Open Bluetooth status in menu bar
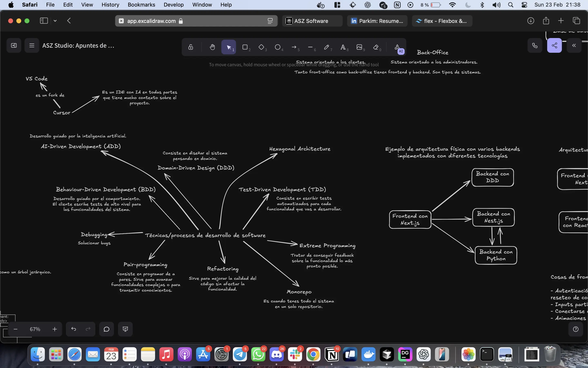Viewport: 588px width, 368px height. (482, 5)
